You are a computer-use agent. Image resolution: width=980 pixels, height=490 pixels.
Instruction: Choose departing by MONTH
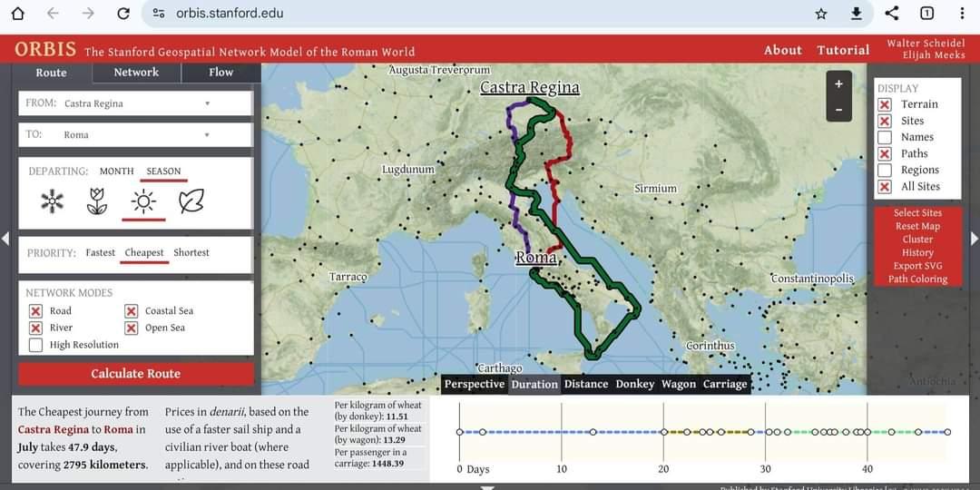pos(117,171)
